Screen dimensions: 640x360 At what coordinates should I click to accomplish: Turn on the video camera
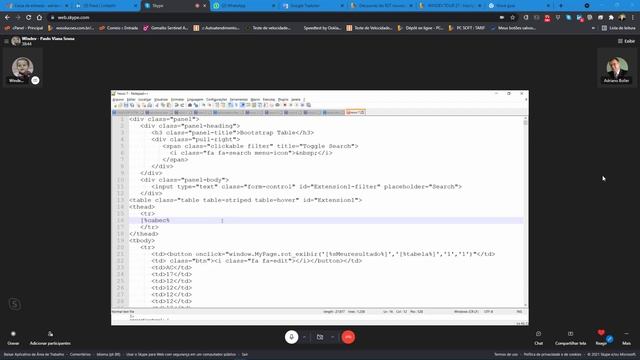[x=320, y=337]
